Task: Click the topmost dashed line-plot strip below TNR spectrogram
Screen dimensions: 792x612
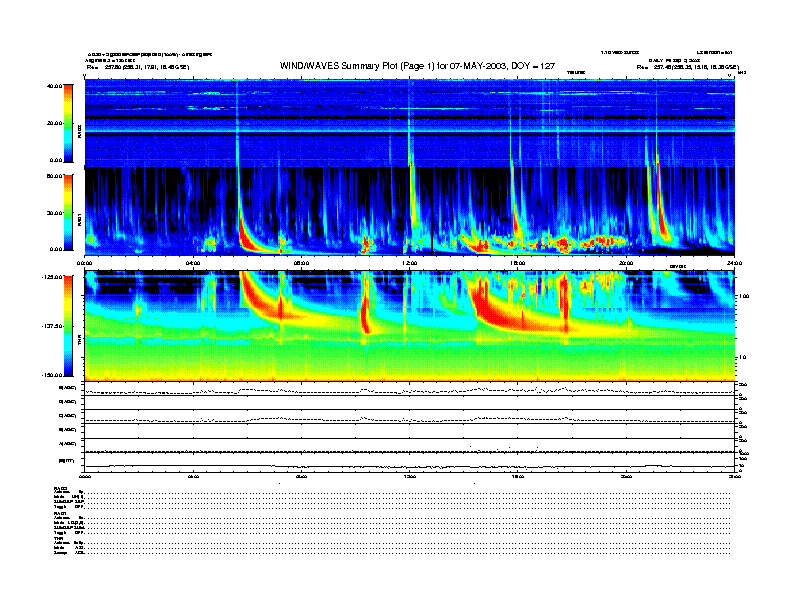Action: (410, 389)
